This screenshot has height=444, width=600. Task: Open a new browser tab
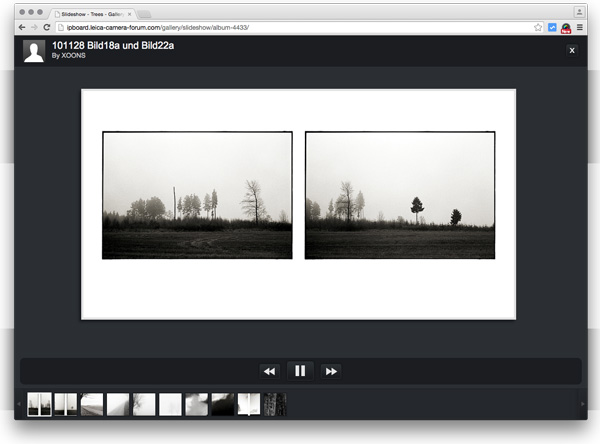pos(146,12)
